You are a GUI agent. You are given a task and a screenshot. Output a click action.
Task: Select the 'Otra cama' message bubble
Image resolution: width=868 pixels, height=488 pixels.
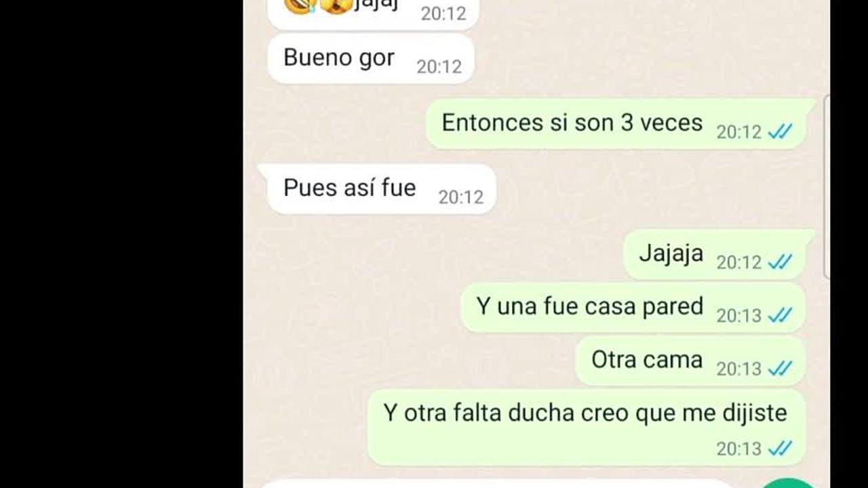[x=690, y=360]
